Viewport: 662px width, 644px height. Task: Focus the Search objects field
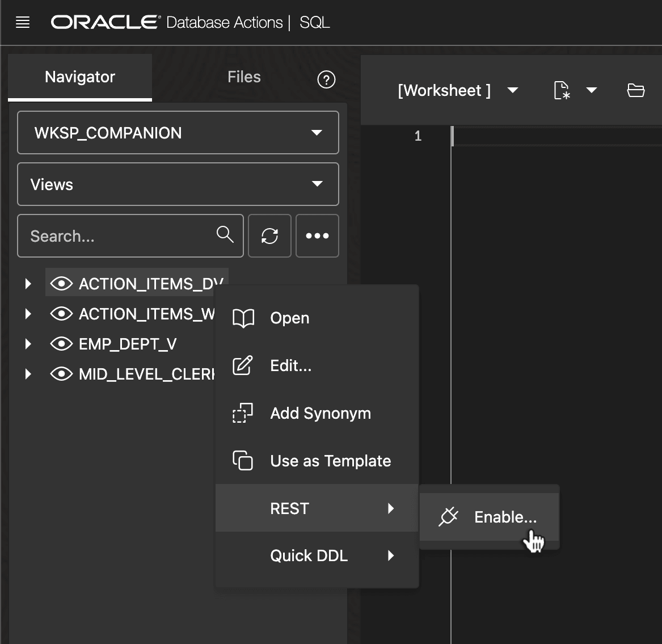[x=130, y=235]
